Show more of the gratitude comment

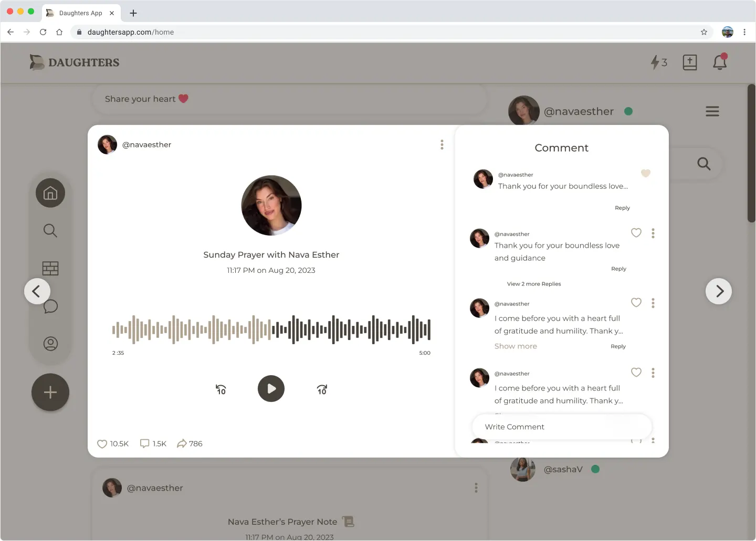516,346
